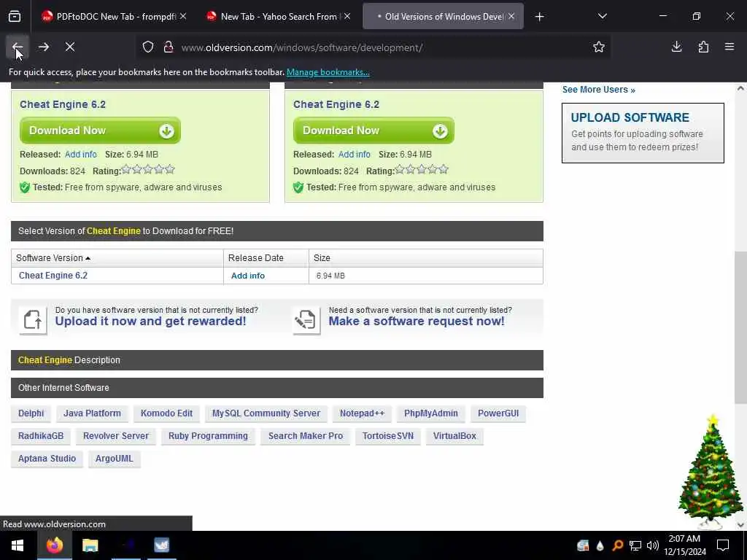Open the extensions puzzle icon

click(703, 47)
